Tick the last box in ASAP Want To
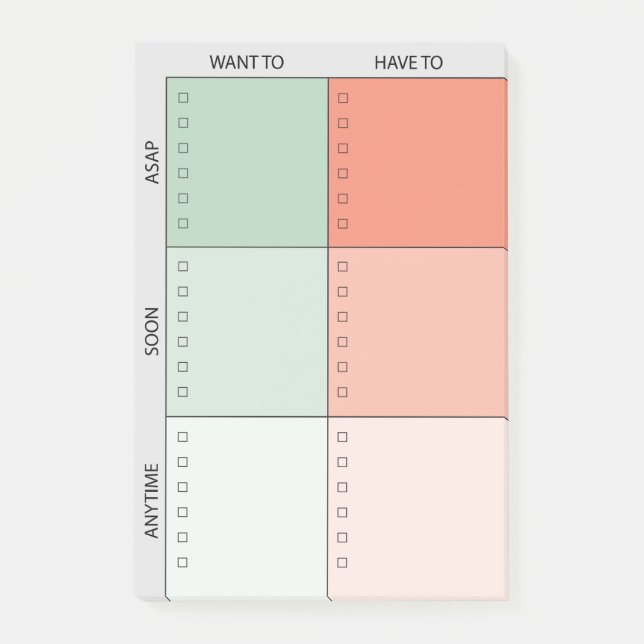This screenshot has width=644, height=644. 183,223
